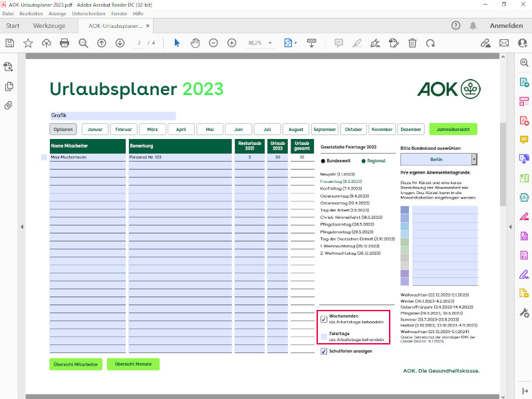Open the find text magnifier icon
532x399 pixels.
coord(83,43)
